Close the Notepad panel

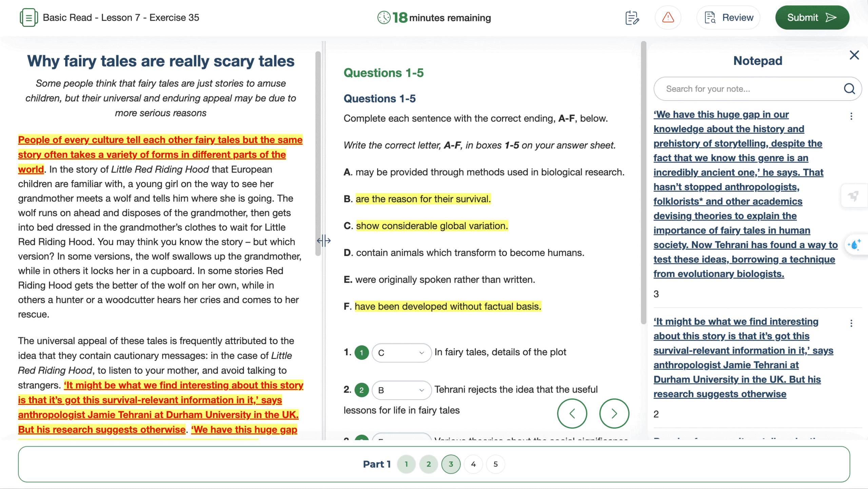[x=854, y=55]
